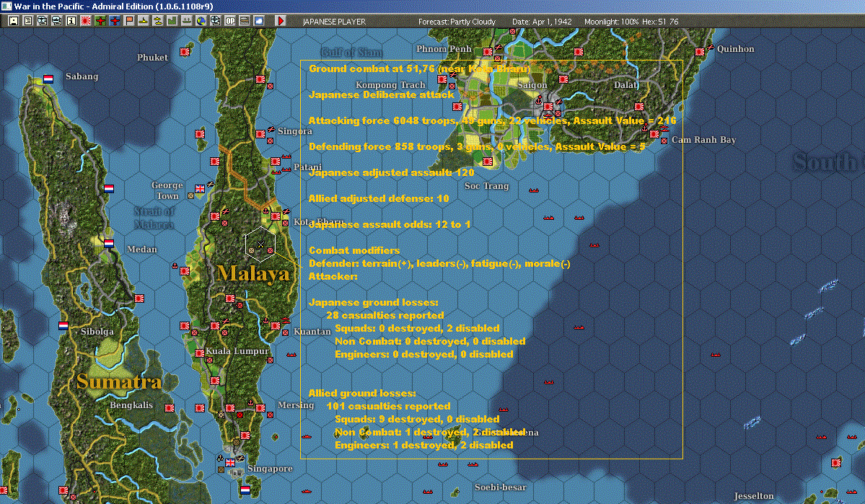The image size is (865, 504).
Task: Click the 'JAPANESE PLAYER' header text
Action: click(334, 22)
